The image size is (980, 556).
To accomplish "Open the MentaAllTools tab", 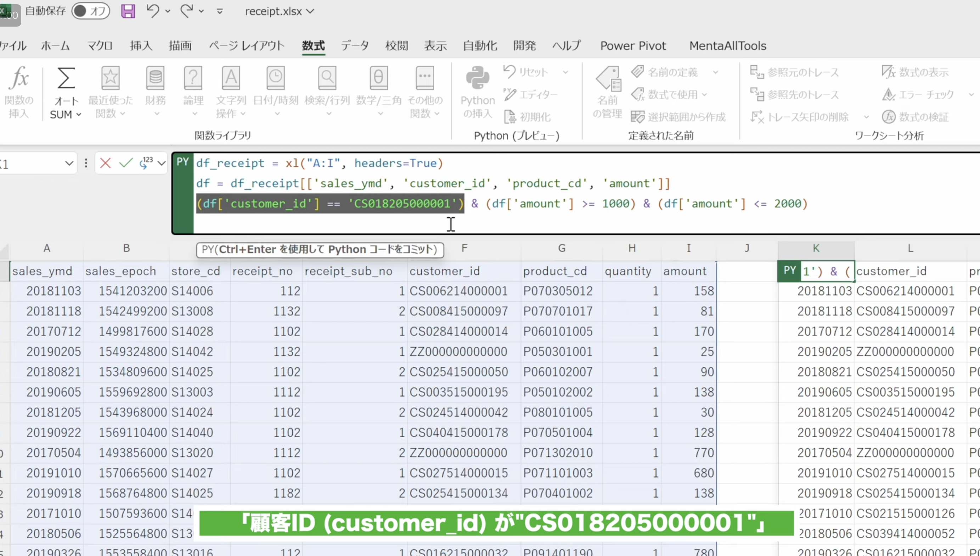I will (728, 46).
